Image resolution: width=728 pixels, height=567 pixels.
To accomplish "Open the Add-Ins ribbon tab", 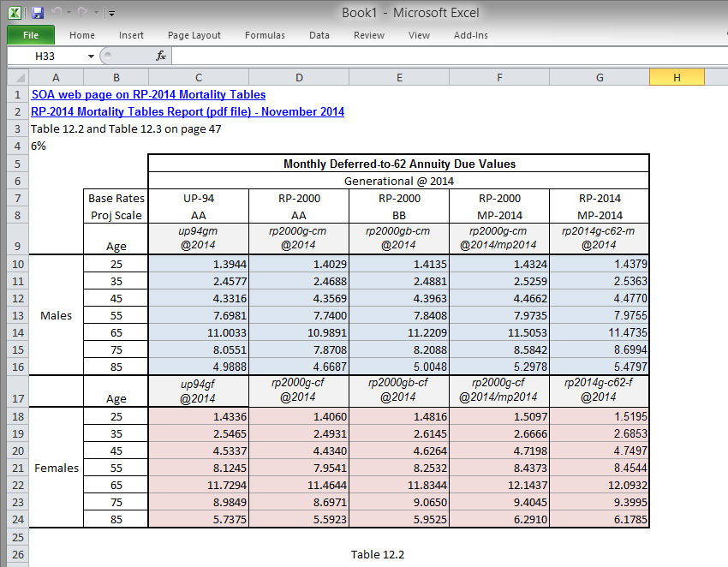I will coord(471,35).
